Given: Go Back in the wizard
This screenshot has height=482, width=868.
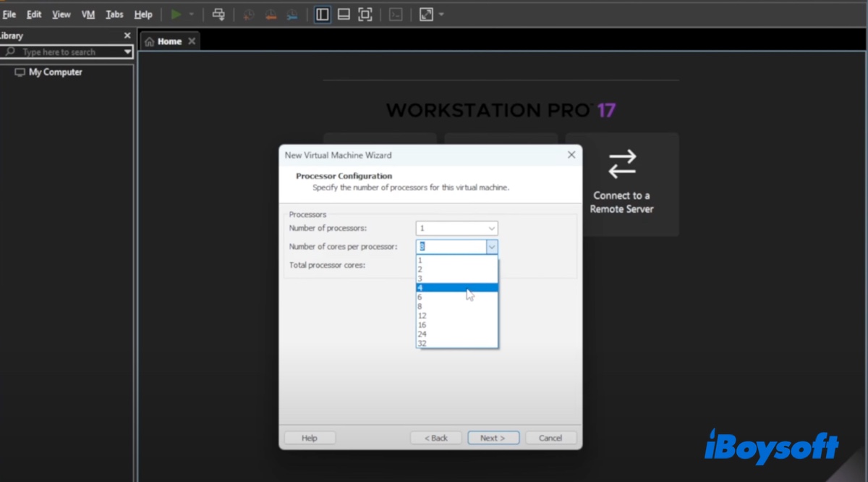Looking at the screenshot, I should [435, 438].
